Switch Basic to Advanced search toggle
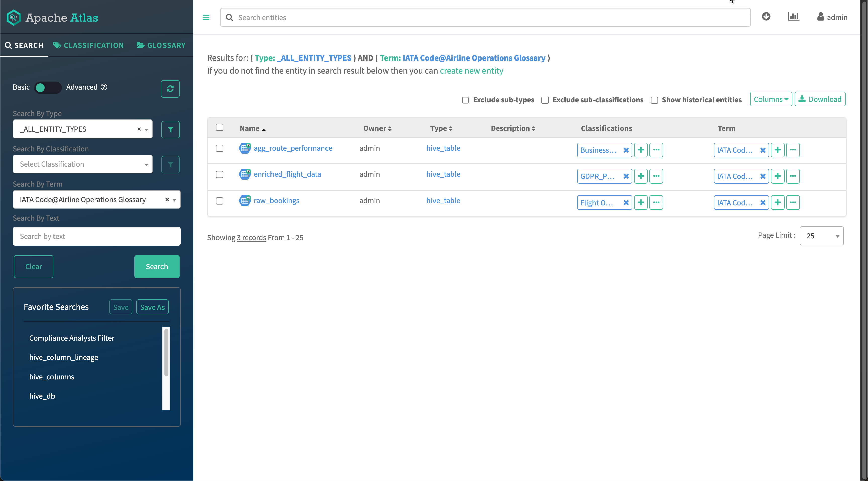 48,88
